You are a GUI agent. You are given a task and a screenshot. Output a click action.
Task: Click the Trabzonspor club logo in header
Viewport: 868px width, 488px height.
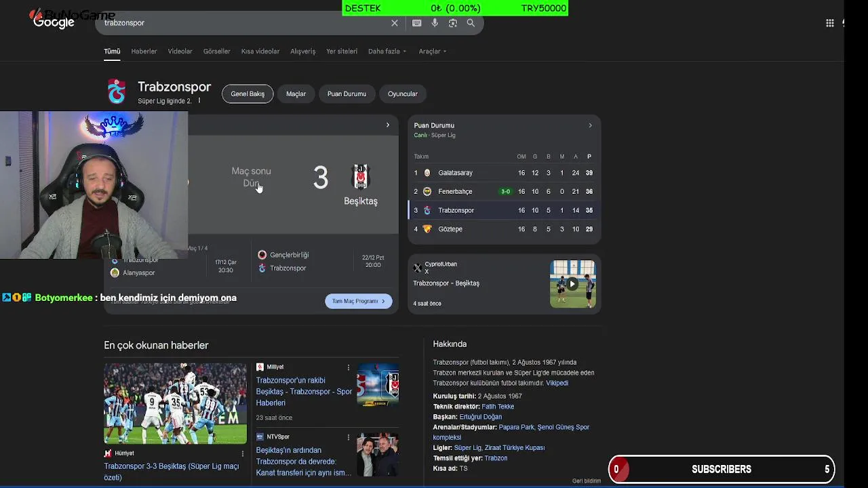click(x=117, y=91)
